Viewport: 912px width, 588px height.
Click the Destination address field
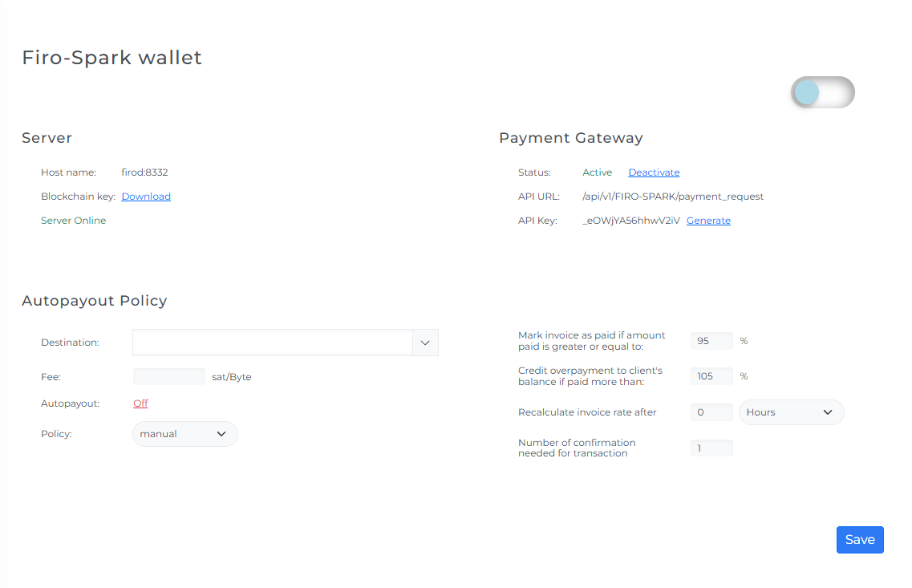[x=273, y=343]
